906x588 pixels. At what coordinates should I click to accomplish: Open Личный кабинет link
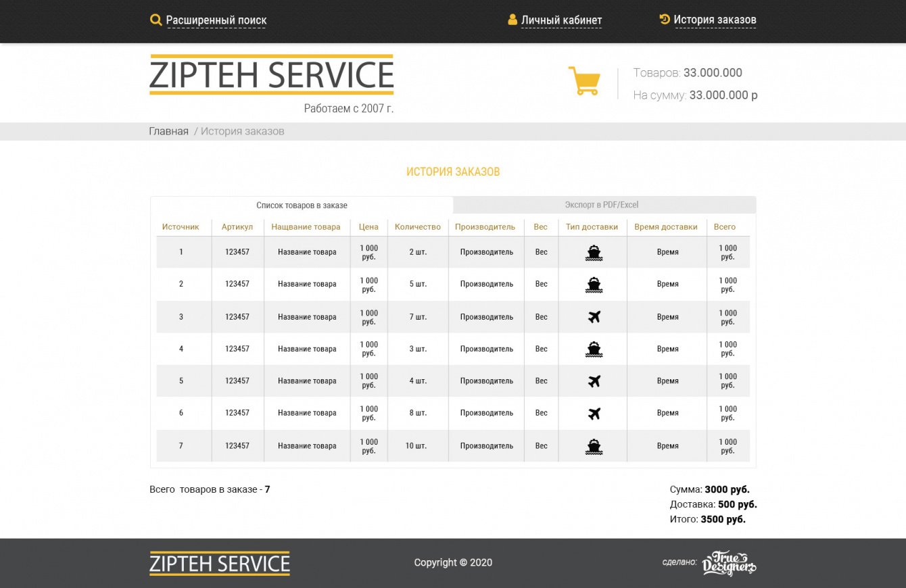561,20
